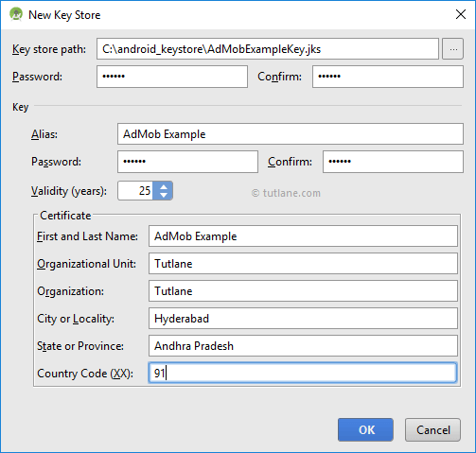476x453 pixels.
Task: Open the key store path browse button
Action: coord(452,49)
